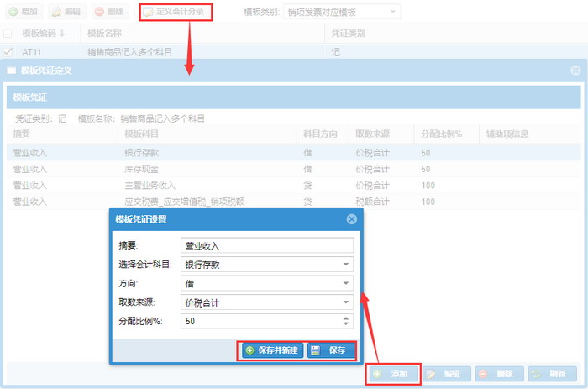The height and width of the screenshot is (389, 588).
Task: Close the 模板凭证定义 window
Action: pos(575,71)
